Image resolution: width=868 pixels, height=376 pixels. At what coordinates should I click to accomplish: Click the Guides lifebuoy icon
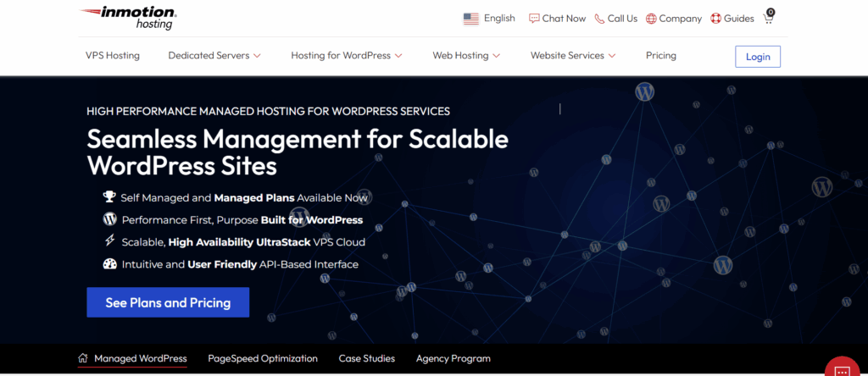pos(715,19)
